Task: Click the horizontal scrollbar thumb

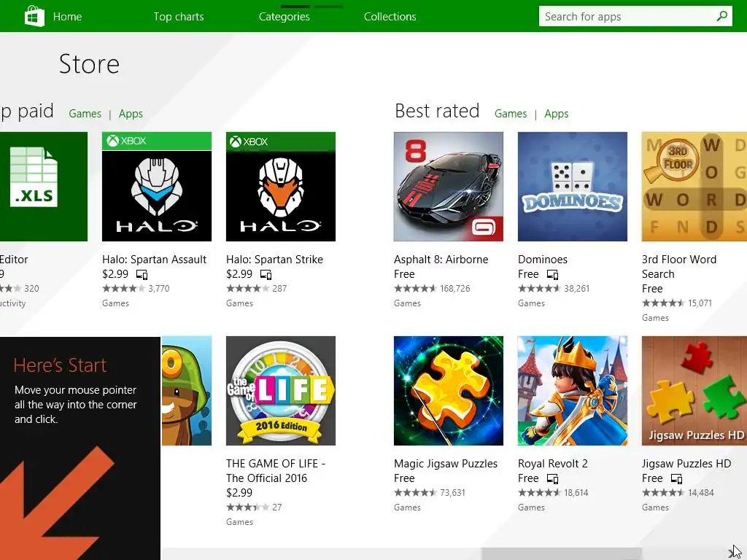Action: [562, 554]
